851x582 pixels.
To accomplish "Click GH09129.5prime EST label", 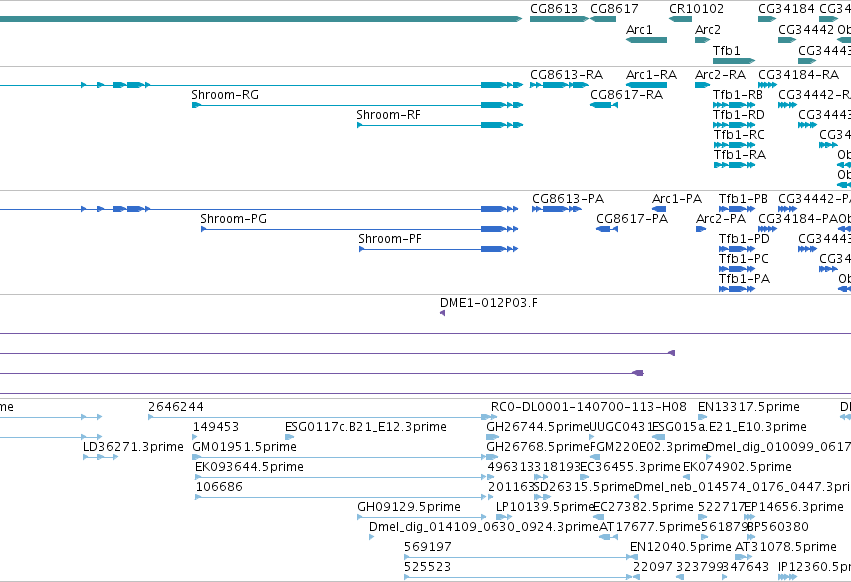I will coord(409,507).
